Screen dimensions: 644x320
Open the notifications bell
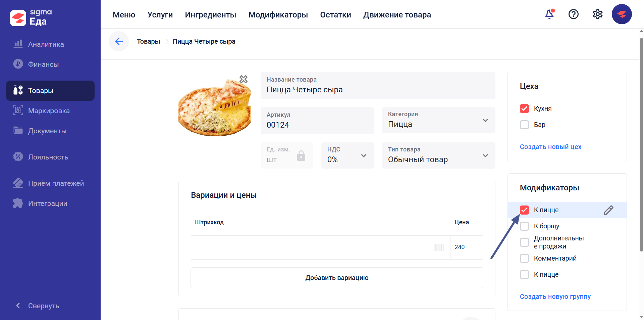tap(549, 14)
